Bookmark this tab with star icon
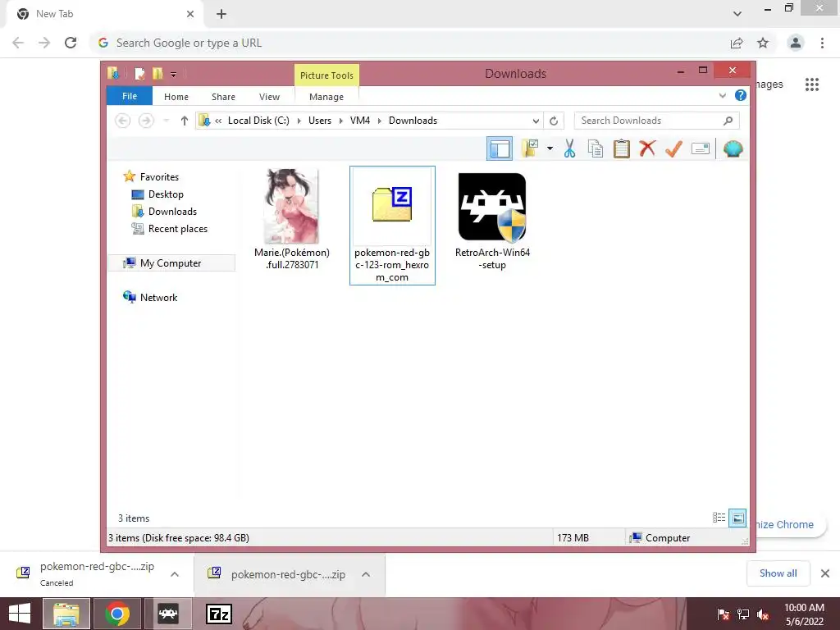Viewport: 840px width, 630px height. click(763, 43)
